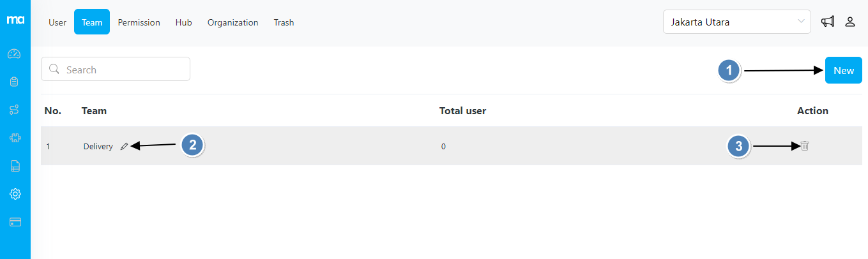Open the dashboard speedometer icon in sidebar

pos(15,54)
